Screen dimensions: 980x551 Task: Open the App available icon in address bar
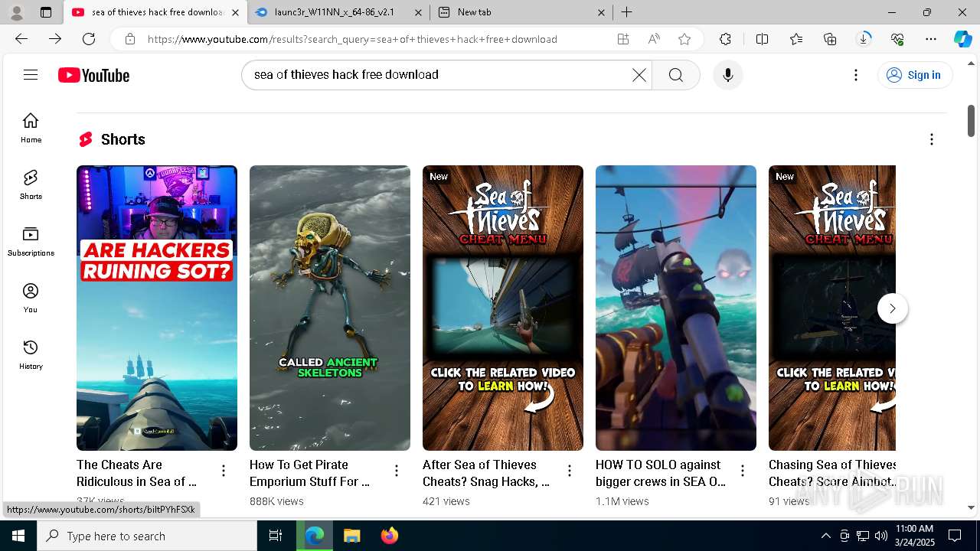click(623, 39)
